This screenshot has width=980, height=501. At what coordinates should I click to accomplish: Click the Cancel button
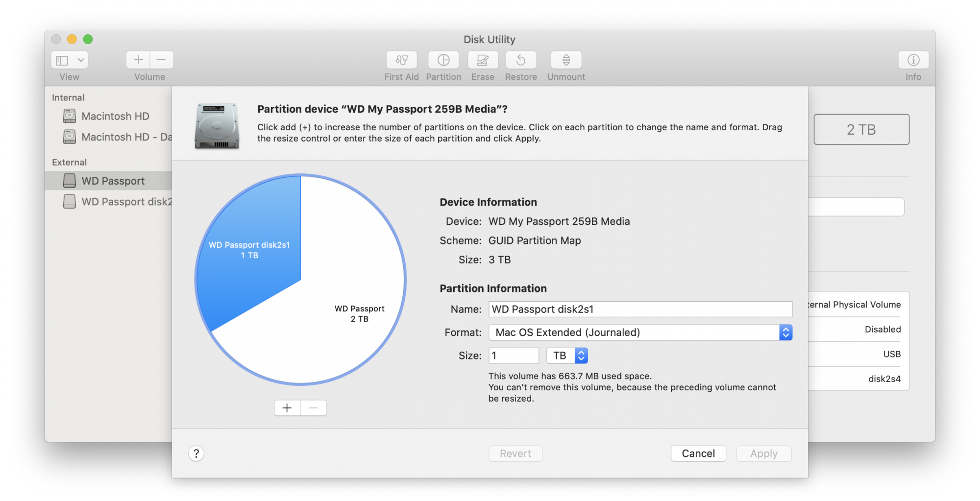[x=698, y=453]
